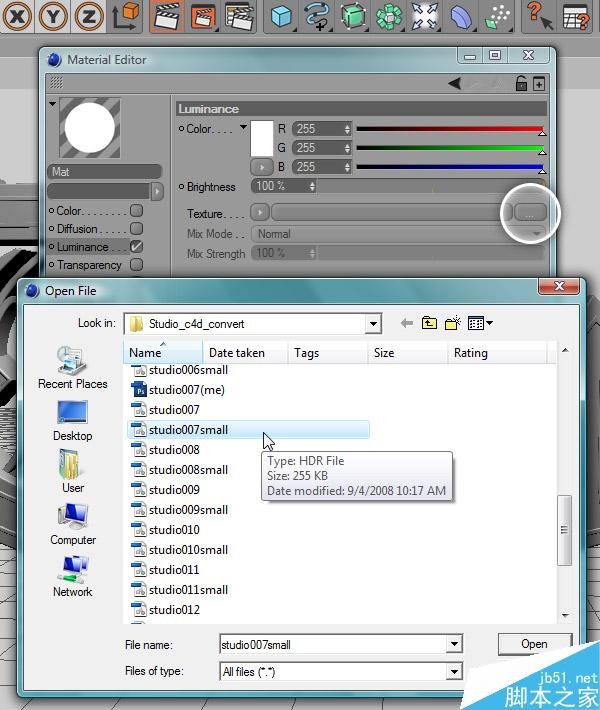600x710 pixels.
Task: Toggle the Z axis lock
Action: [89, 16]
